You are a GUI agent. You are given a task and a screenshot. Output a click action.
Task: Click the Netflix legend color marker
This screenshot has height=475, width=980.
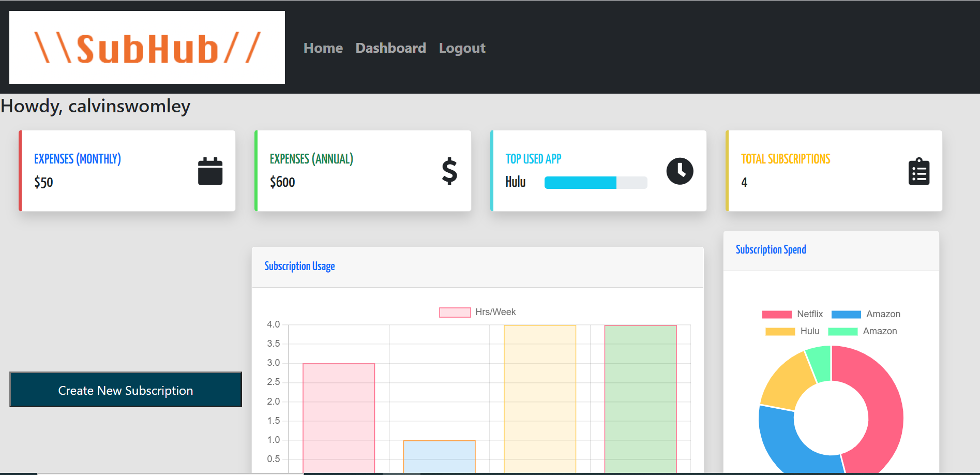(777, 314)
